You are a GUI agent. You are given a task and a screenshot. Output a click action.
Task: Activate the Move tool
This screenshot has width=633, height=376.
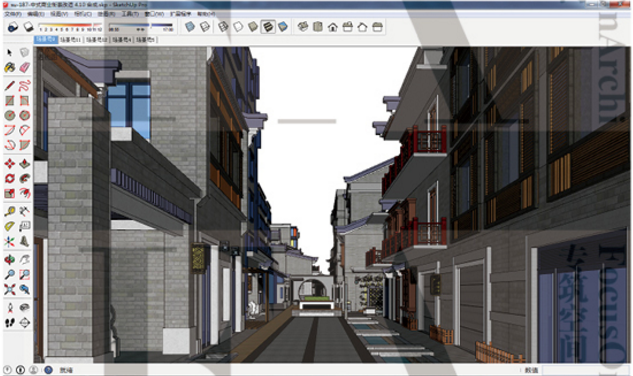tap(10, 164)
